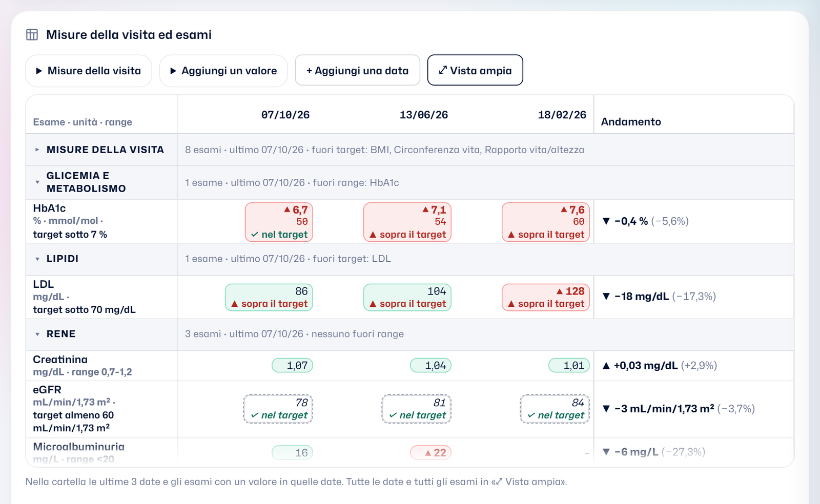Screen dimensions: 820x504
Task: Click the Microalbuminuria exam name
Action: pos(78,447)
